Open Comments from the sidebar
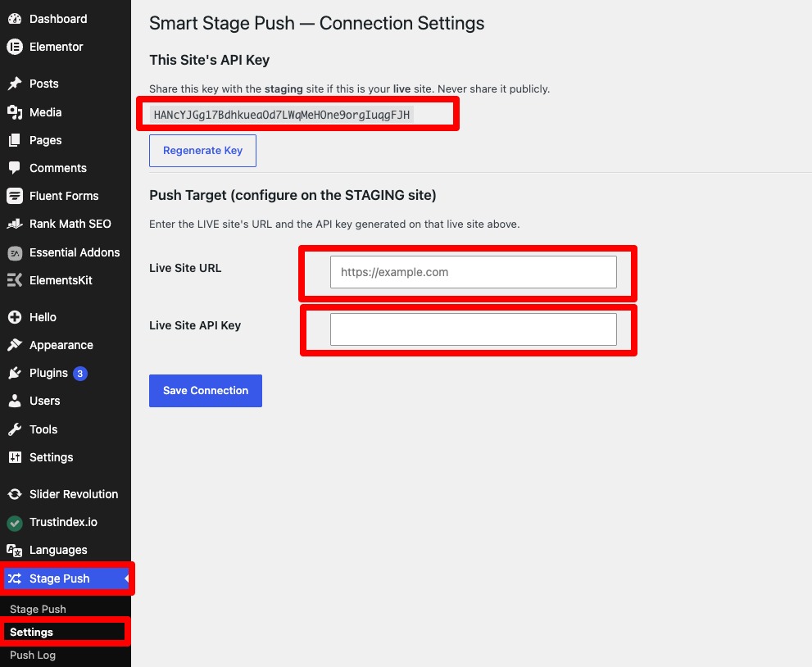The image size is (812, 667). tap(58, 168)
